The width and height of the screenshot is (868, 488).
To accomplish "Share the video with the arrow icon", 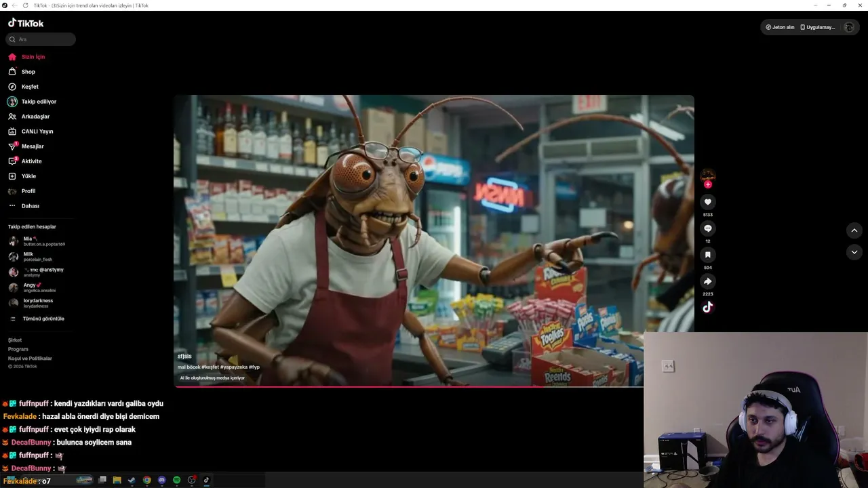I will 708,281.
